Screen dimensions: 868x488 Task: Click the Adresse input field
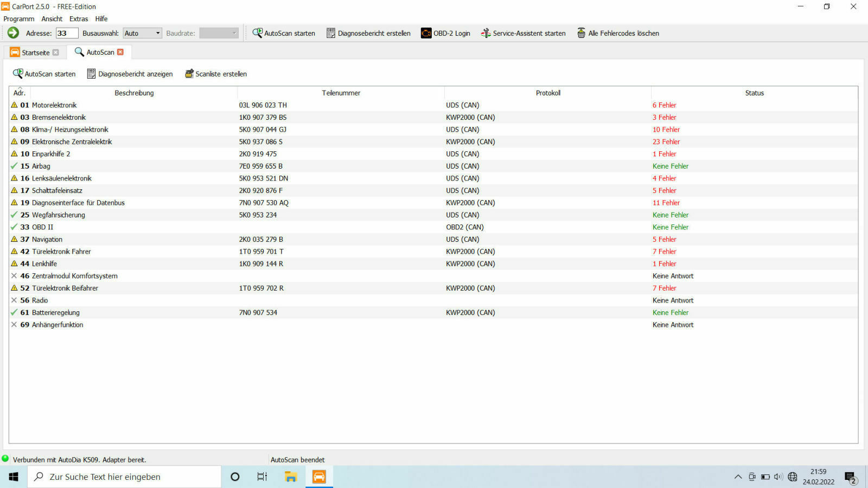click(67, 33)
